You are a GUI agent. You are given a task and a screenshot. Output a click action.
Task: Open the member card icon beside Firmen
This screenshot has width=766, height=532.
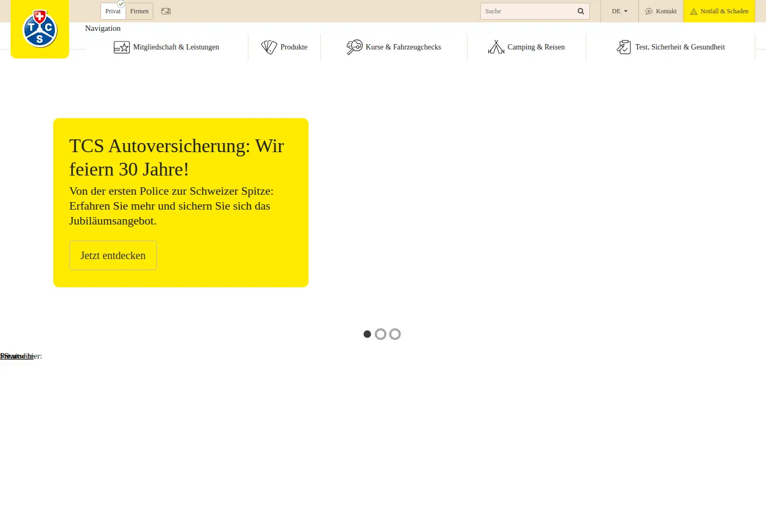click(166, 11)
